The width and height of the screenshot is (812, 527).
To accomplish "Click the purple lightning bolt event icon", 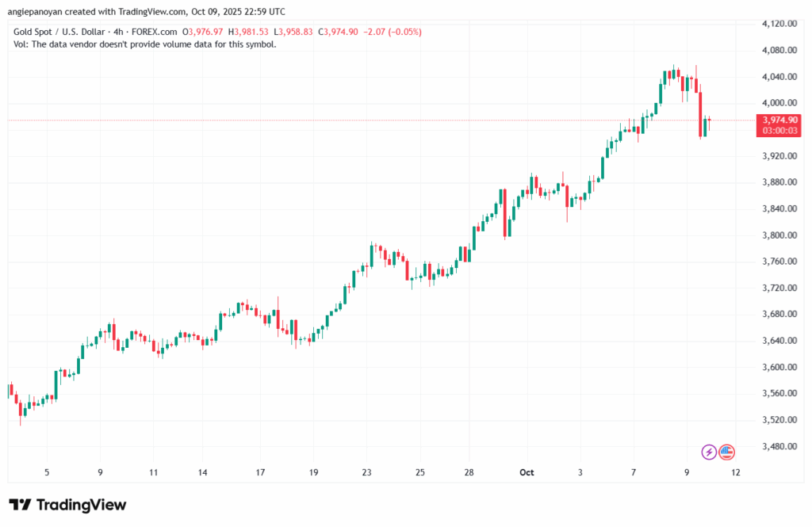I will tap(709, 452).
